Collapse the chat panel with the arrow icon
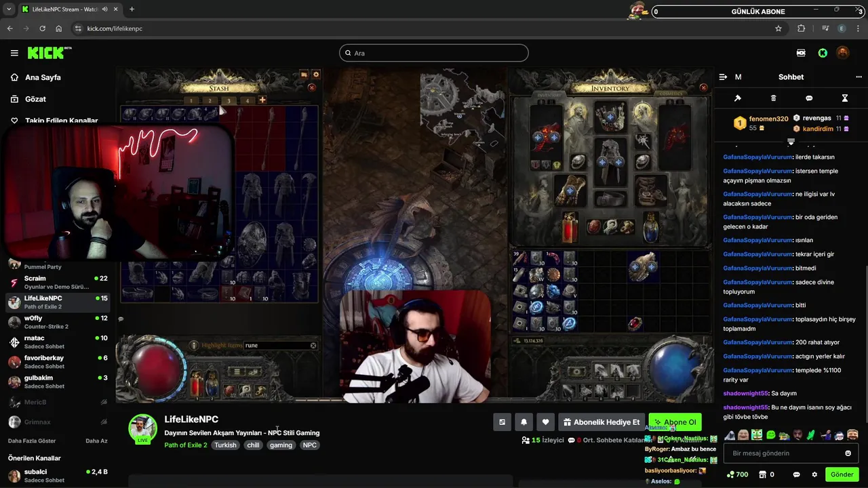Viewport: 868px width, 488px height. [x=723, y=77]
